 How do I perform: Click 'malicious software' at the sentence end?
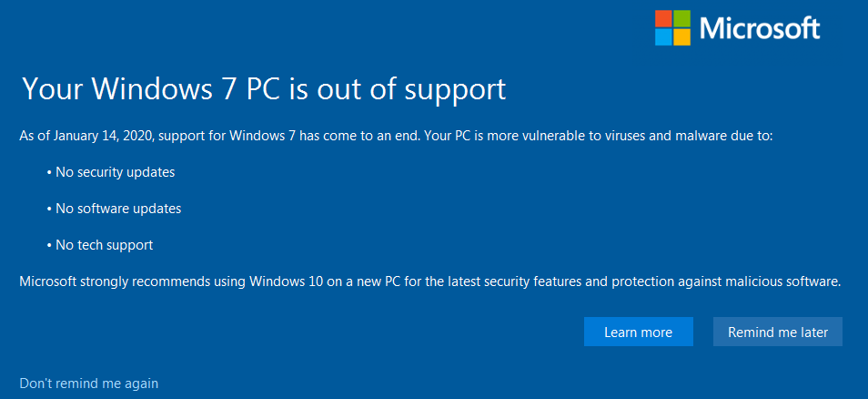[x=780, y=281]
